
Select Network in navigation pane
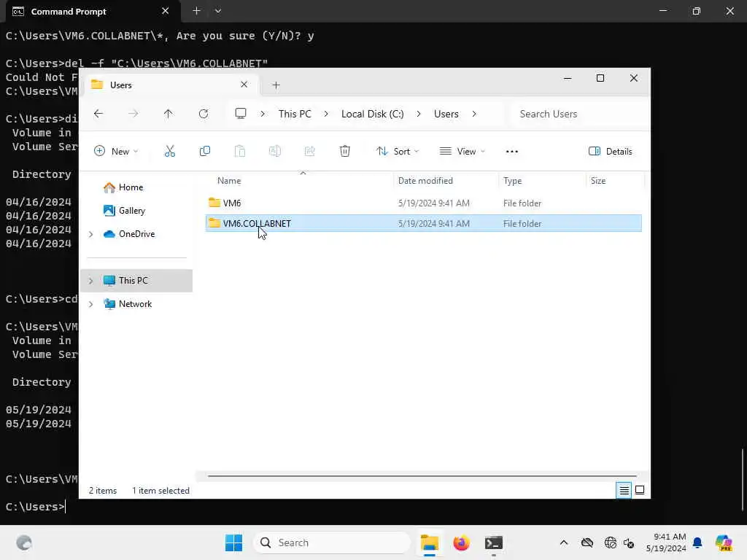[x=128, y=304]
